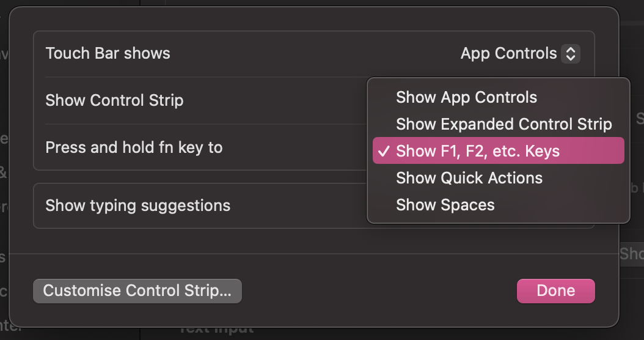Select Show Quick Actions menu entry

pyautogui.click(x=469, y=178)
